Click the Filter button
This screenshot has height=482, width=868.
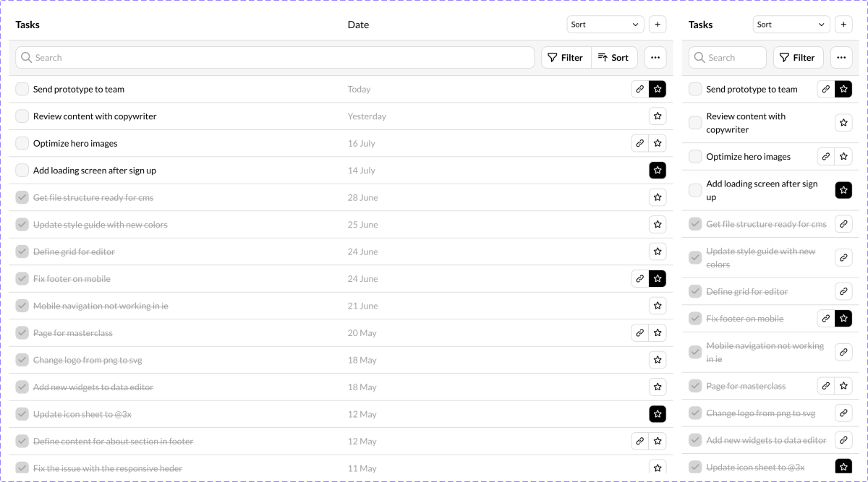(566, 57)
